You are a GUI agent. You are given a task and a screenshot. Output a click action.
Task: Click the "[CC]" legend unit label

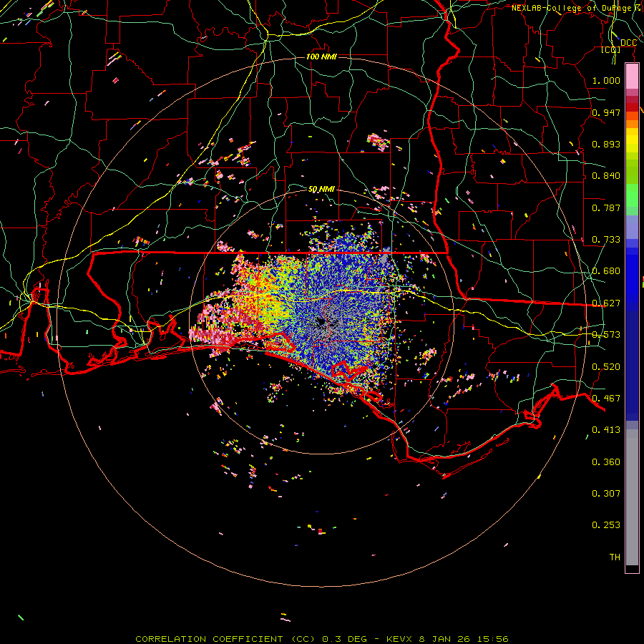click(611, 50)
